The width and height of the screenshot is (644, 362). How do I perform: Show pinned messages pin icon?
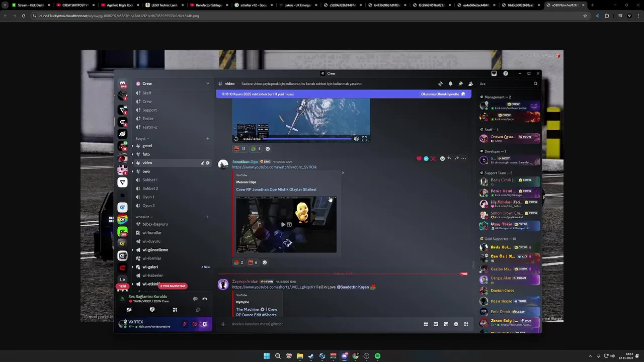[x=460, y=84]
